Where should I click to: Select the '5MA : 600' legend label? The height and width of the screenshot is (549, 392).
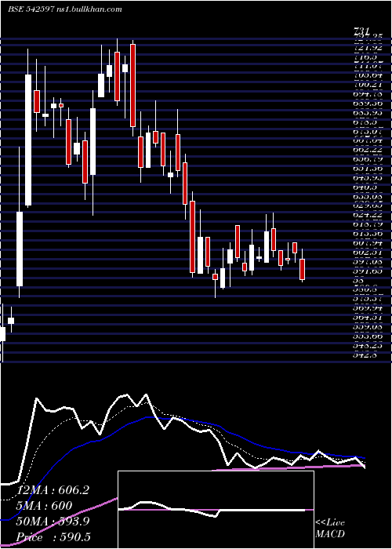pos(46,506)
